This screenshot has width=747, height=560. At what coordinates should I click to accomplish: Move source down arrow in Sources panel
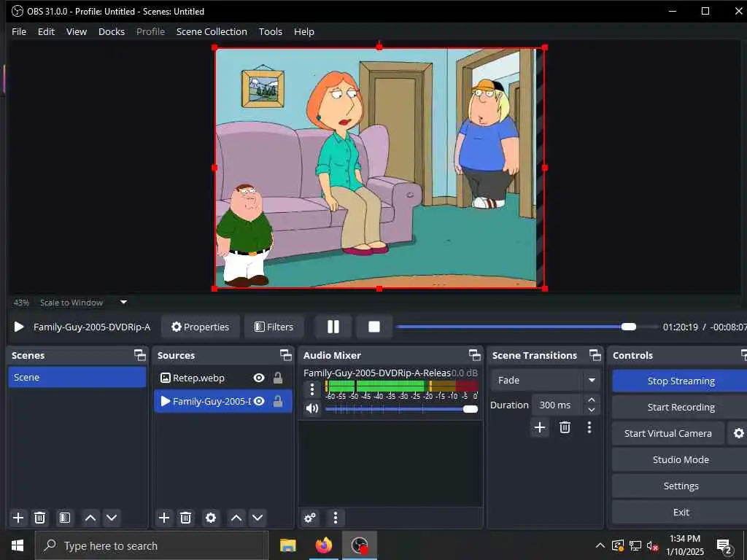click(x=258, y=518)
